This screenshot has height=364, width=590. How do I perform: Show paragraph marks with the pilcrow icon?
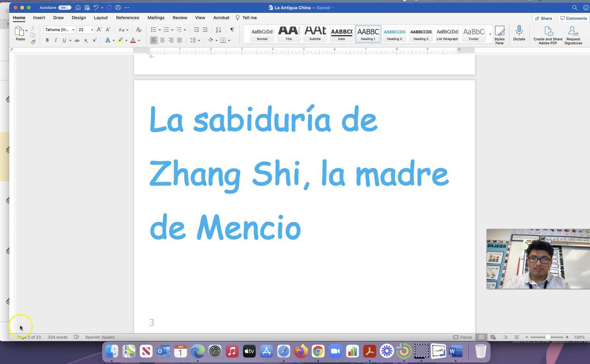232,30
